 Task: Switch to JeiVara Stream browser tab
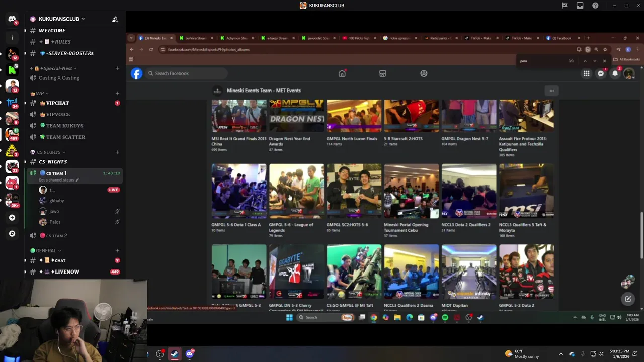pos(196,38)
